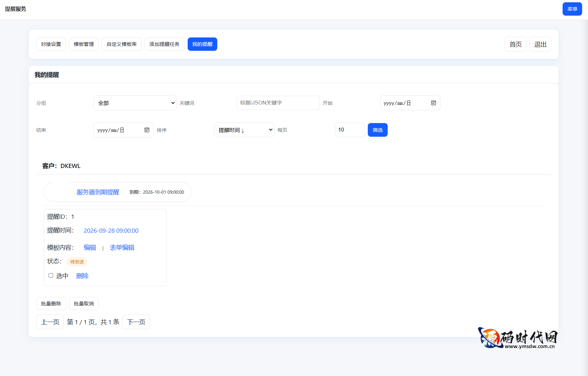Switch to the 对接设置 tab
The width and height of the screenshot is (588, 376).
(x=51, y=44)
